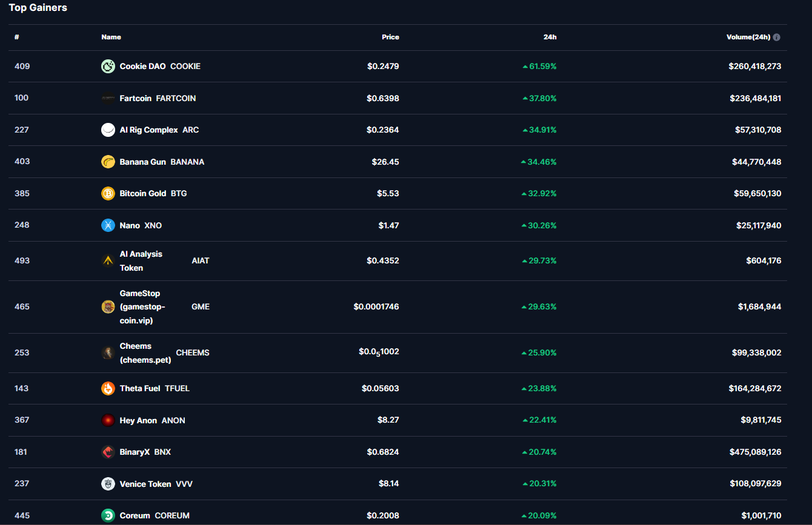
Task: Click the Fartcoin coin logo
Action: 108,98
